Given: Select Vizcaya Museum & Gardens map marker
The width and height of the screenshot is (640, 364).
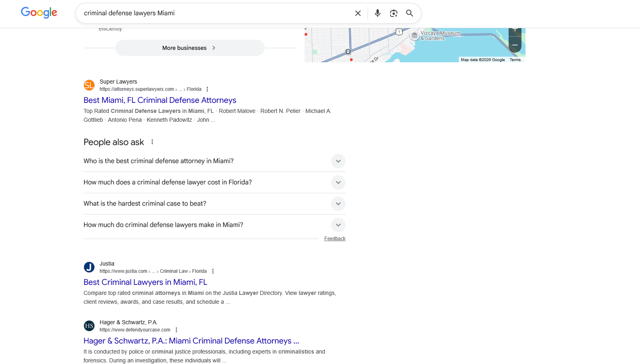Looking at the screenshot, I should [415, 35].
